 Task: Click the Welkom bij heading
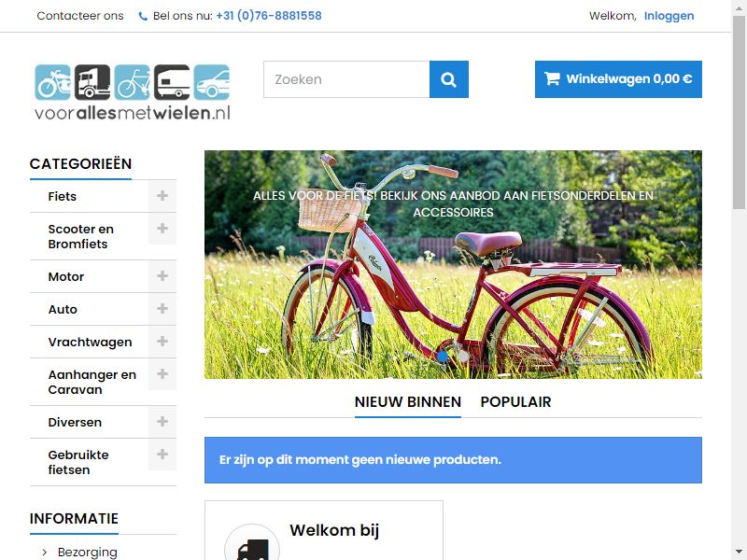coord(334,530)
